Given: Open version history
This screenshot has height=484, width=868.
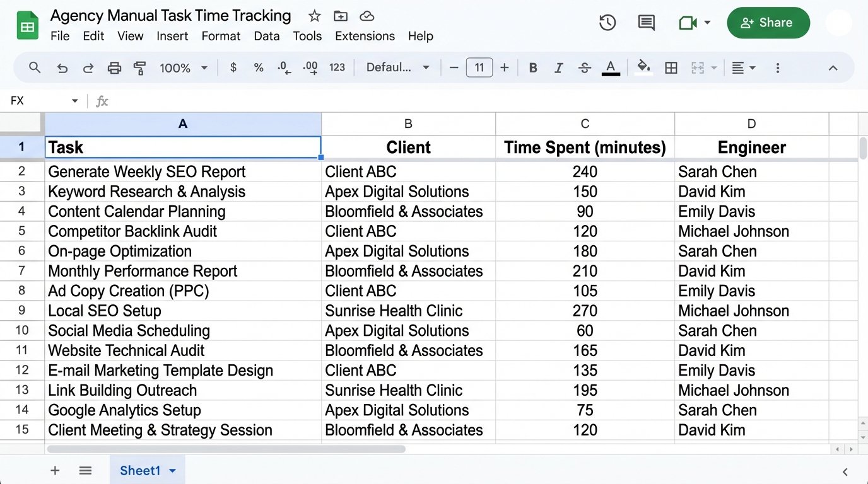Looking at the screenshot, I should [607, 22].
